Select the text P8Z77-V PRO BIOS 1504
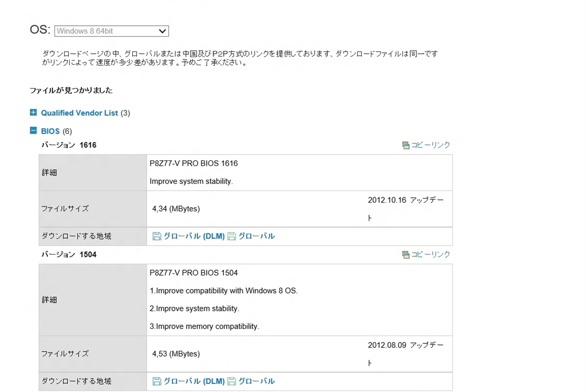The height and width of the screenshot is (392, 586). [193, 273]
